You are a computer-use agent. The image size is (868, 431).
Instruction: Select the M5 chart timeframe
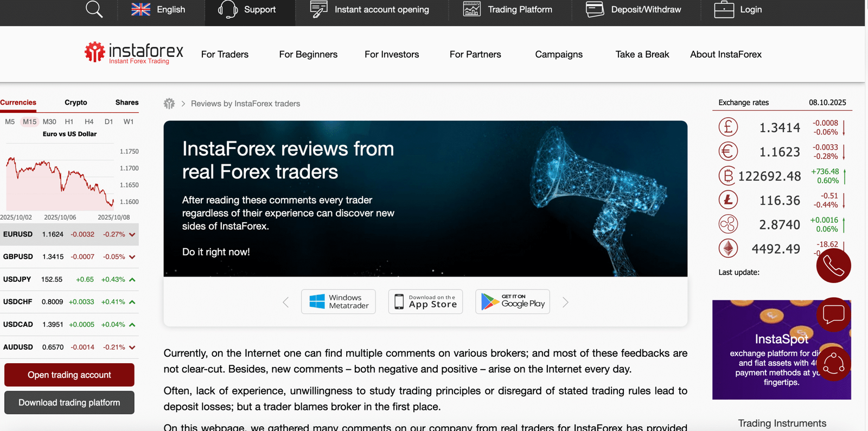(x=10, y=121)
